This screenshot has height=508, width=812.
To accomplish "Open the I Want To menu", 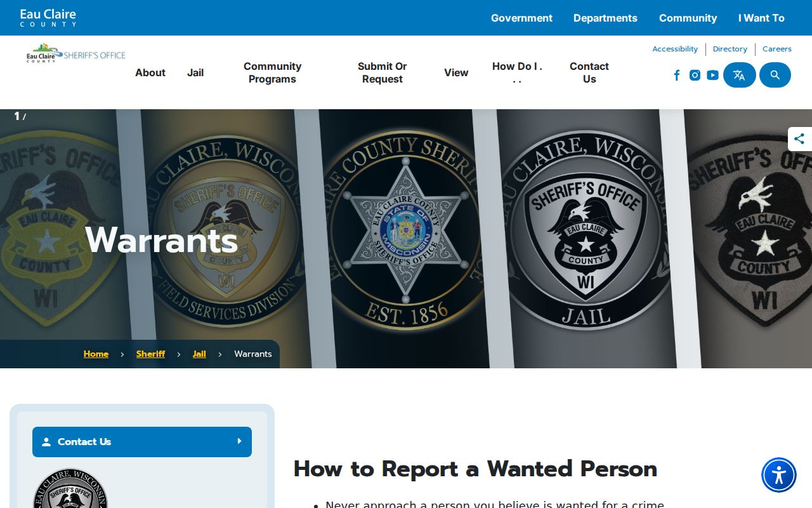I will click(761, 18).
